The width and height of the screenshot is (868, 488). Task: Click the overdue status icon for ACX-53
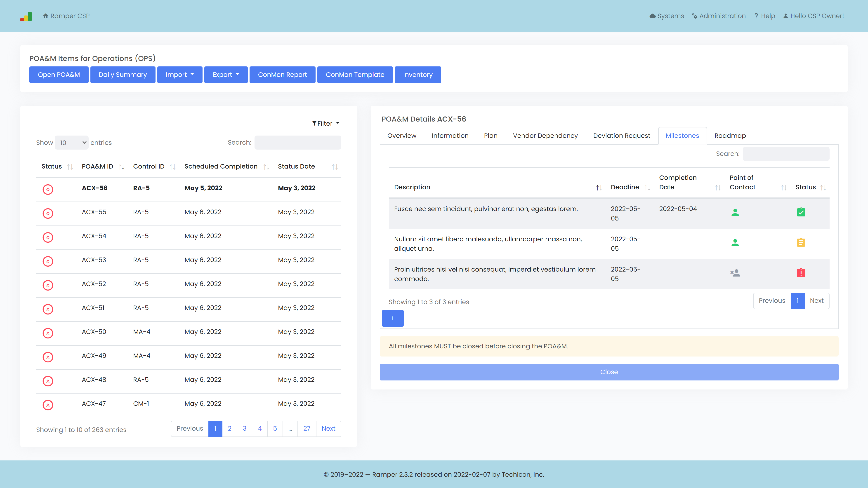coord(48,261)
